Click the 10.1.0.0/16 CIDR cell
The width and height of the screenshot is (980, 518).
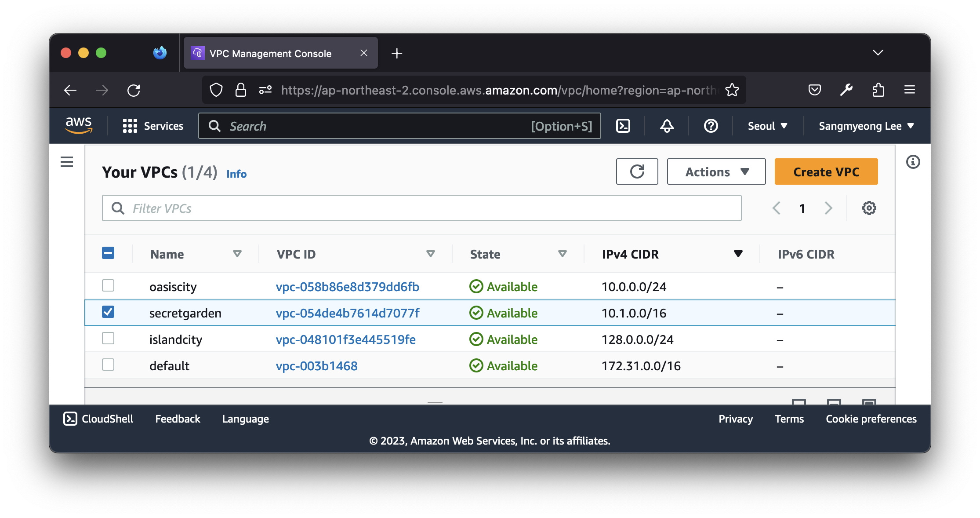tap(634, 313)
